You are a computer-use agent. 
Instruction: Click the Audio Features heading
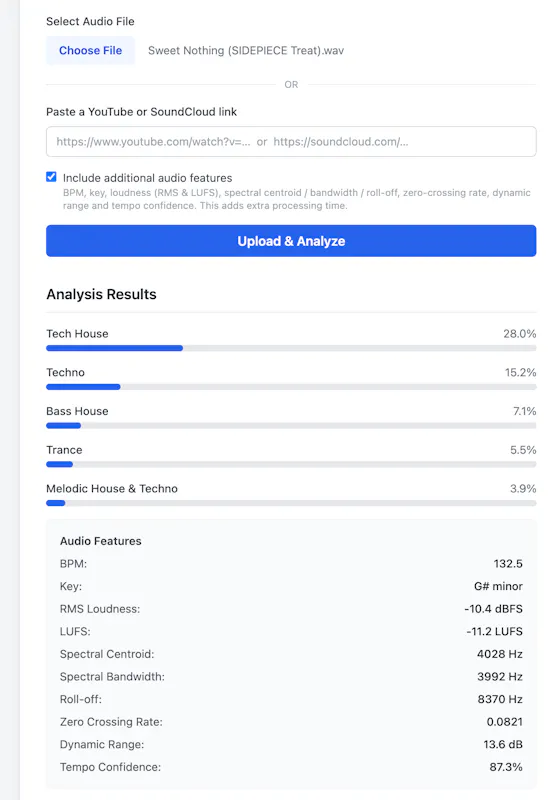pos(100,541)
